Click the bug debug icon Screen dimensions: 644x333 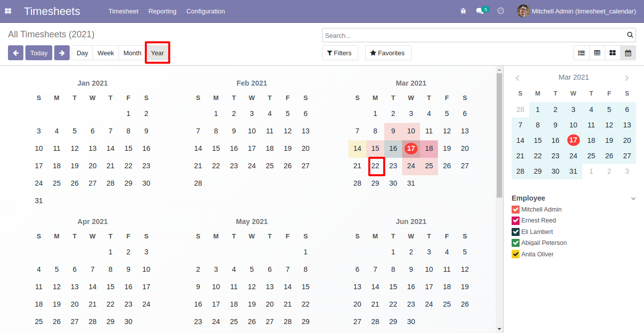point(463,11)
